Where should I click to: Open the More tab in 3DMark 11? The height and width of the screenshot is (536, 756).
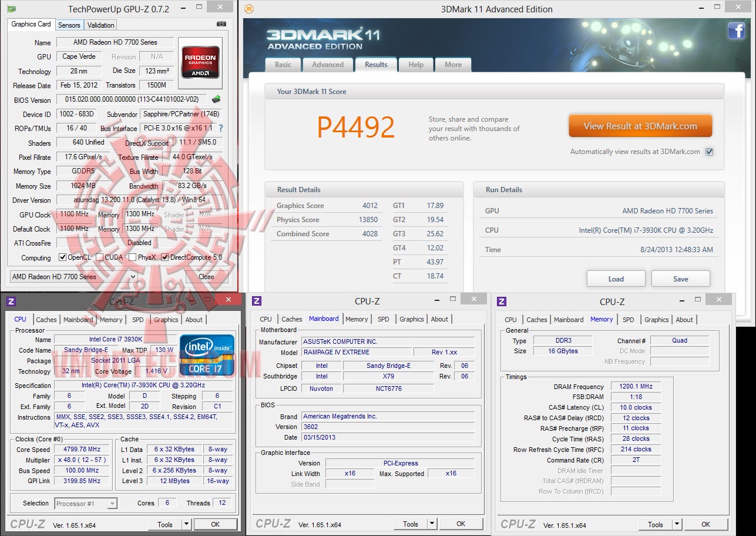click(x=453, y=65)
